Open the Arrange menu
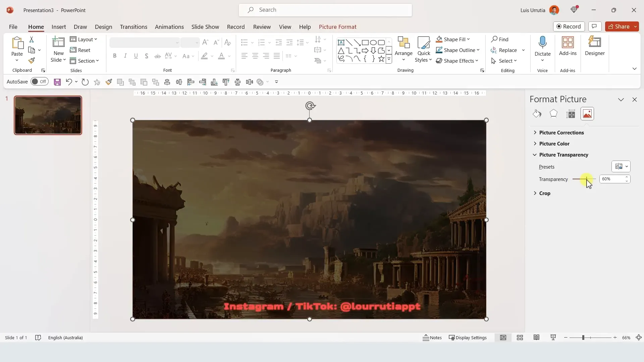The width and height of the screenshot is (644, 362). pyautogui.click(x=404, y=50)
